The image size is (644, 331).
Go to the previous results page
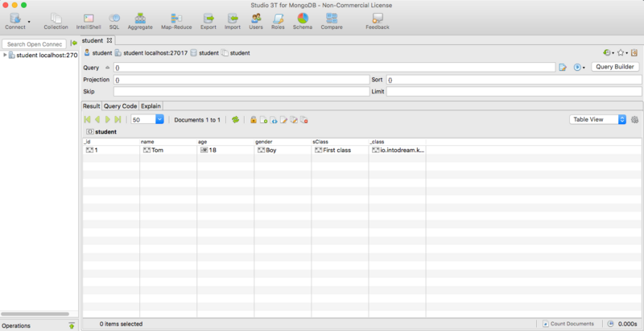coord(97,119)
